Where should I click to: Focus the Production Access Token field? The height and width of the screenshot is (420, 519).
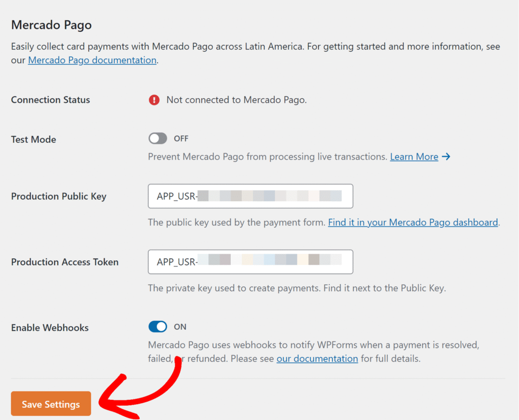point(250,262)
